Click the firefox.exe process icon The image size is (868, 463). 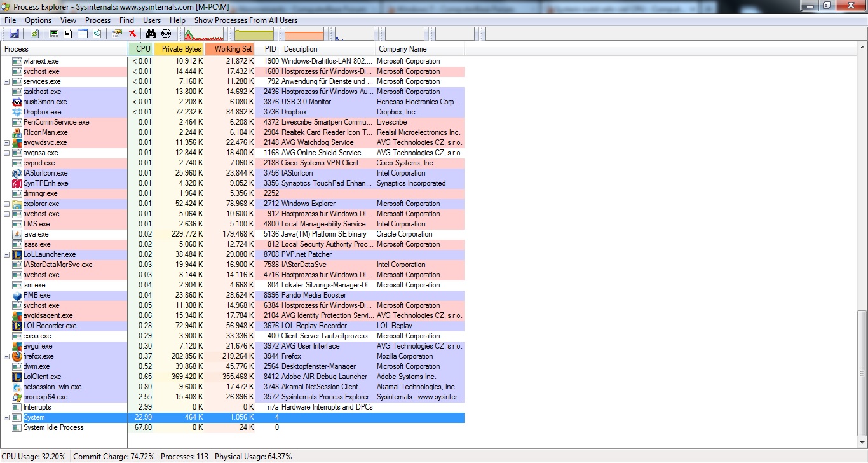coord(17,356)
